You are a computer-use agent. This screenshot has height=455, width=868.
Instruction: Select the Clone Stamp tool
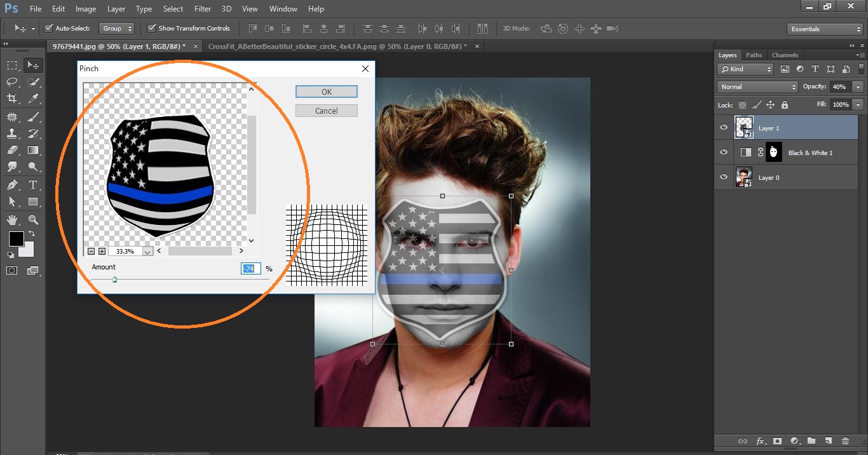point(11,133)
